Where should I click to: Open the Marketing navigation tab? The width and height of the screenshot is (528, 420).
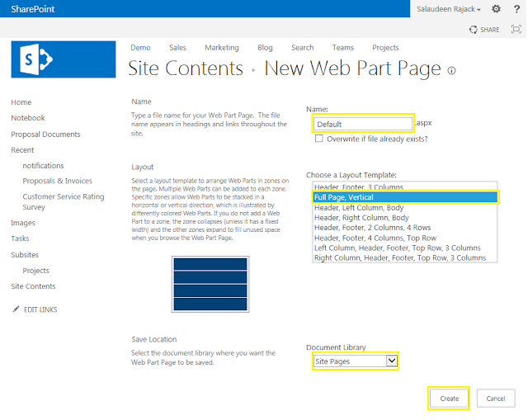click(x=222, y=48)
